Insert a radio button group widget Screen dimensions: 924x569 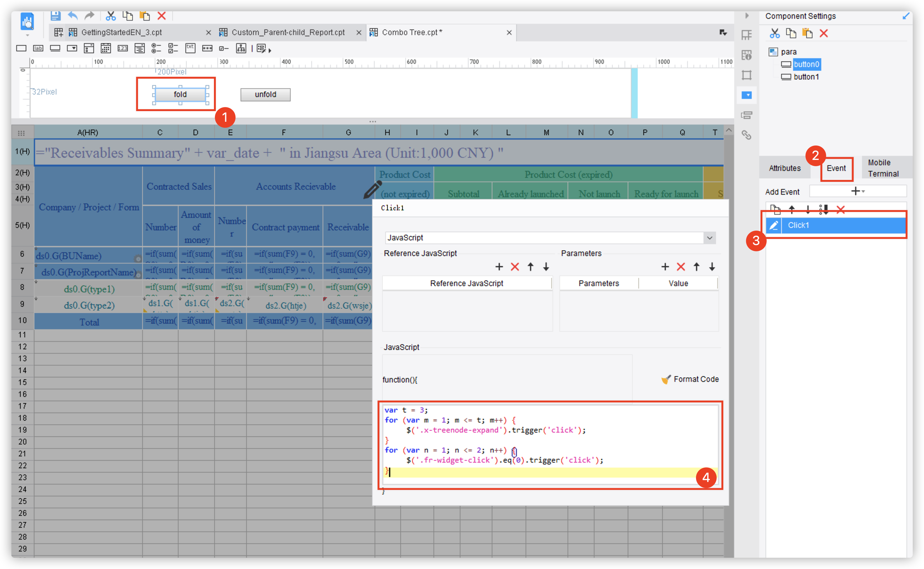pyautogui.click(x=157, y=48)
